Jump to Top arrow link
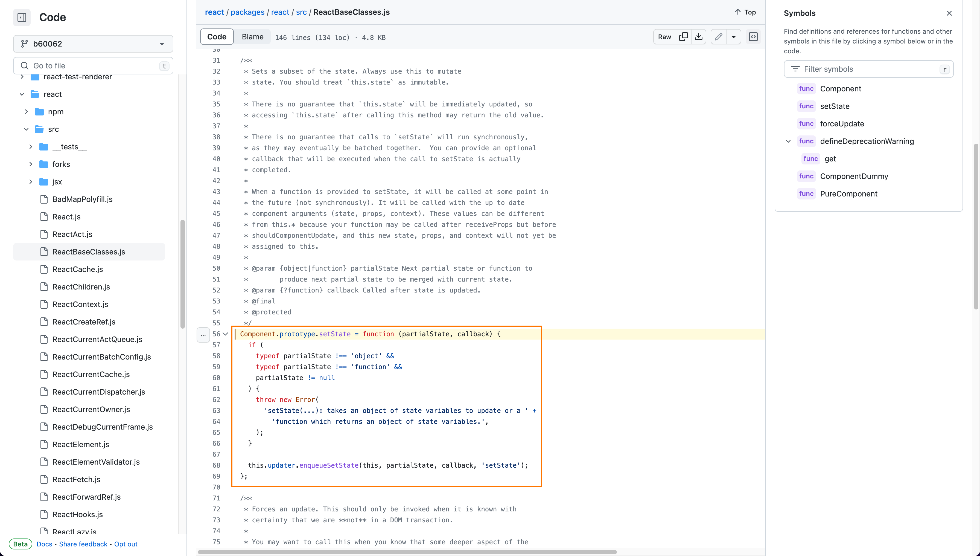This screenshot has width=980, height=556. (745, 12)
